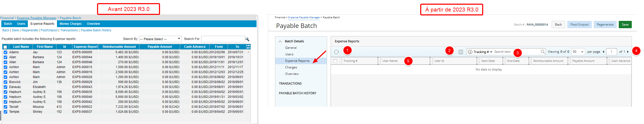The width and height of the screenshot is (644, 124).
Task: Click the Post/Unpost button
Action: (x=579, y=25)
